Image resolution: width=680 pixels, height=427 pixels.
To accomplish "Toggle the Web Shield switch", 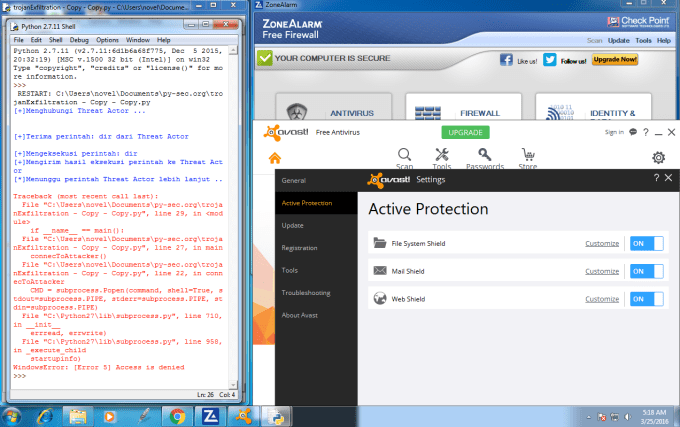I will [647, 299].
